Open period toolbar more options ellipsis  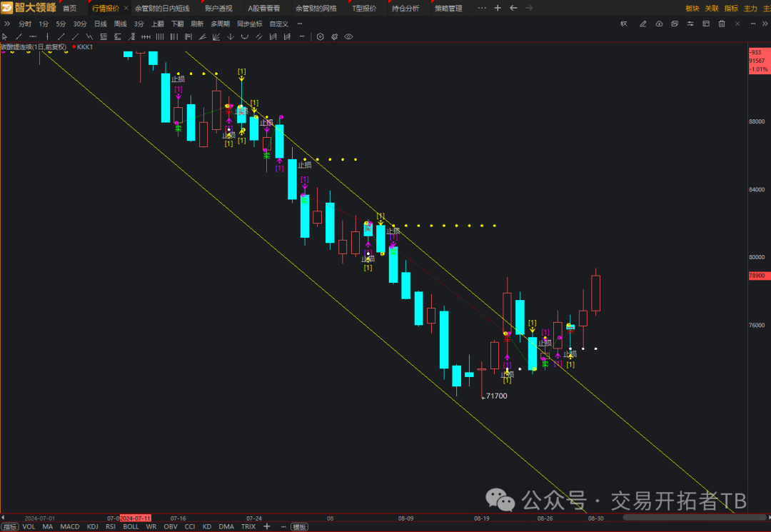pyautogui.click(x=300, y=24)
